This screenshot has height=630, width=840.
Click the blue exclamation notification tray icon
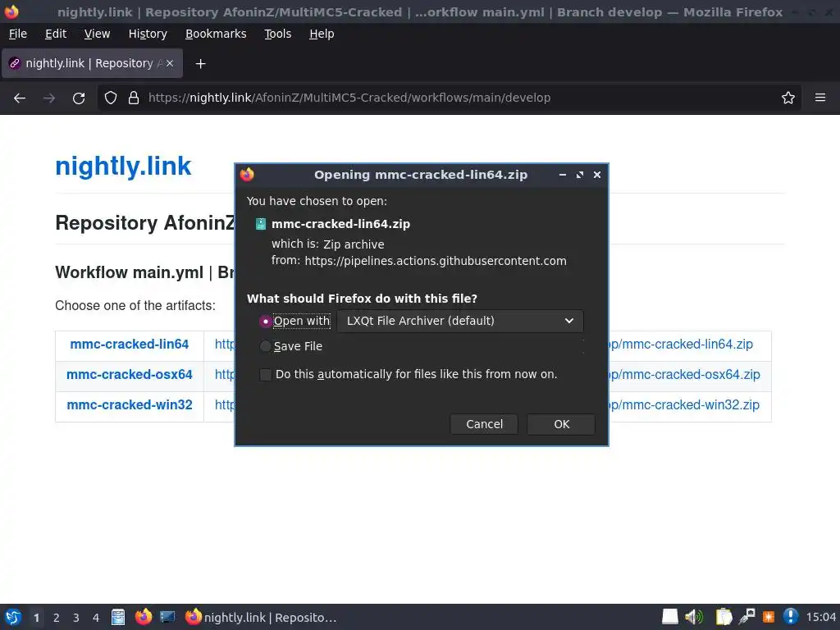coord(790,617)
